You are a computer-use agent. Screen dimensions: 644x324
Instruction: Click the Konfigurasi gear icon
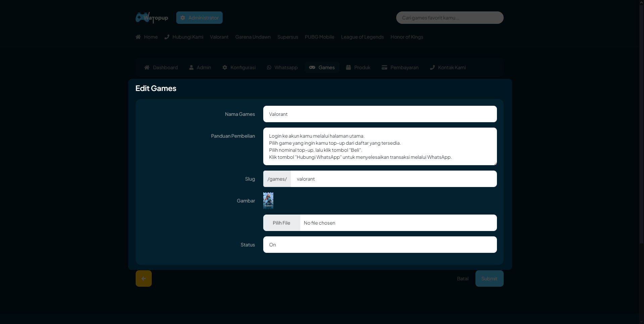225,67
